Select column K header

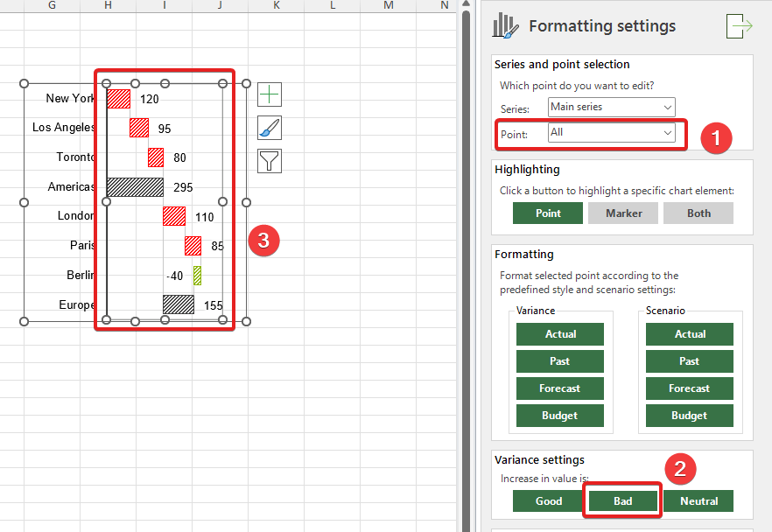pyautogui.click(x=277, y=6)
